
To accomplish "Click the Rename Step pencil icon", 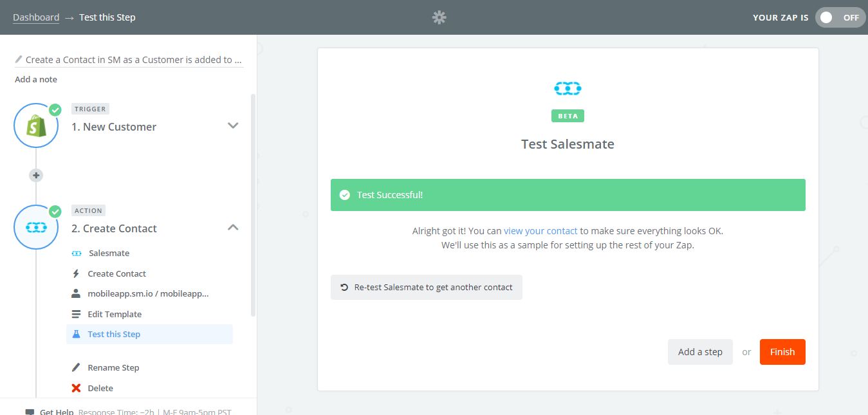I will pyautogui.click(x=76, y=367).
